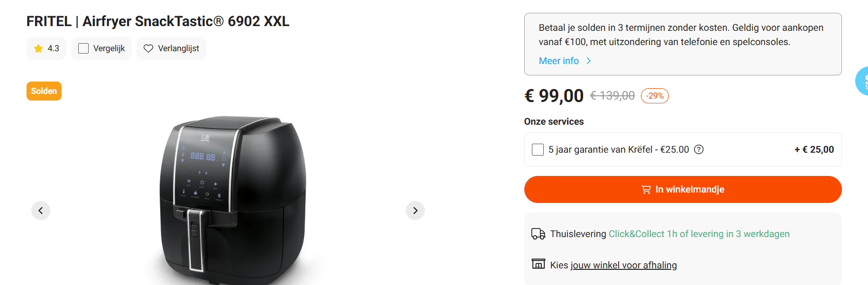868x285 pixels.
Task: Click the green Click&Collect delivery text
Action: [699, 234]
